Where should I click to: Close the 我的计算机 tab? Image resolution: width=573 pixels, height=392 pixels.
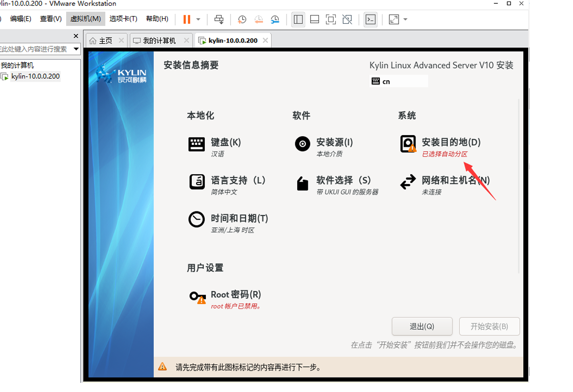coord(186,41)
